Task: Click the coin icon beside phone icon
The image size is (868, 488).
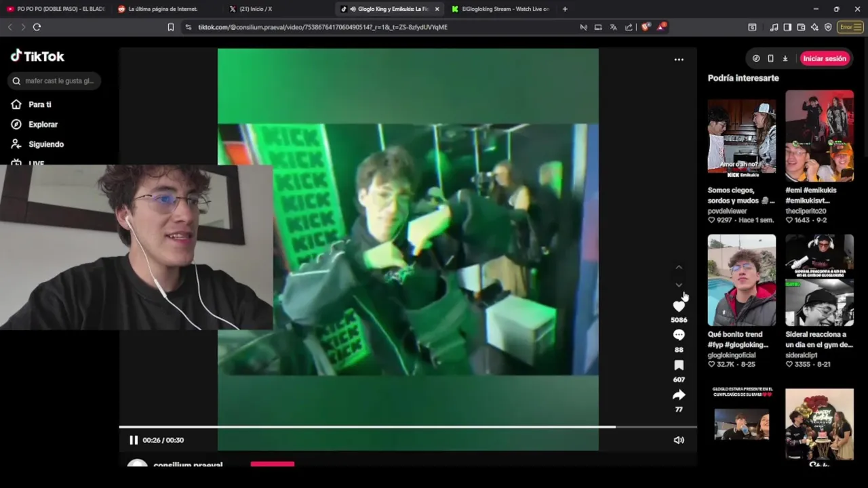Action: pos(756,58)
